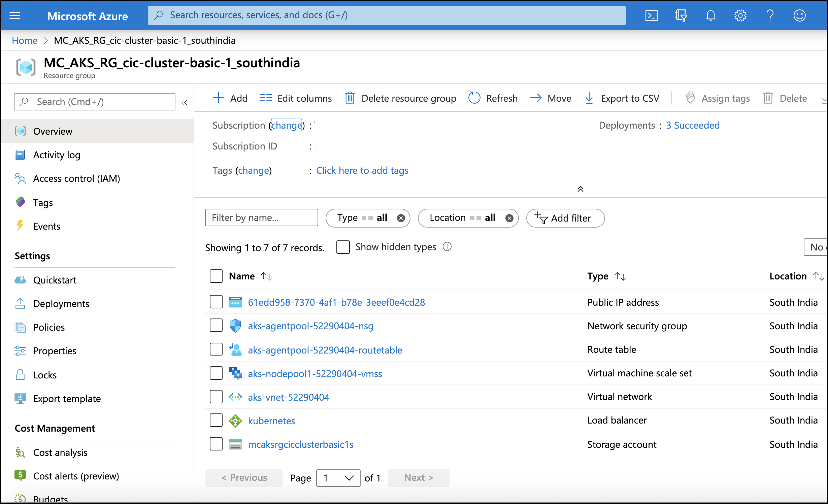This screenshot has width=828, height=504.
Task: Open the 3 Succeeded deployments link
Action: (693, 125)
